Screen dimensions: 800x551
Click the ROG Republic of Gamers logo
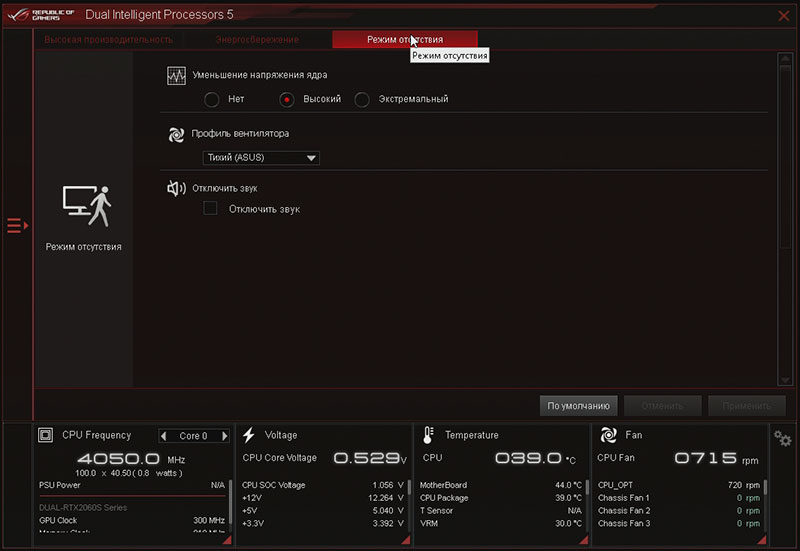[x=41, y=14]
